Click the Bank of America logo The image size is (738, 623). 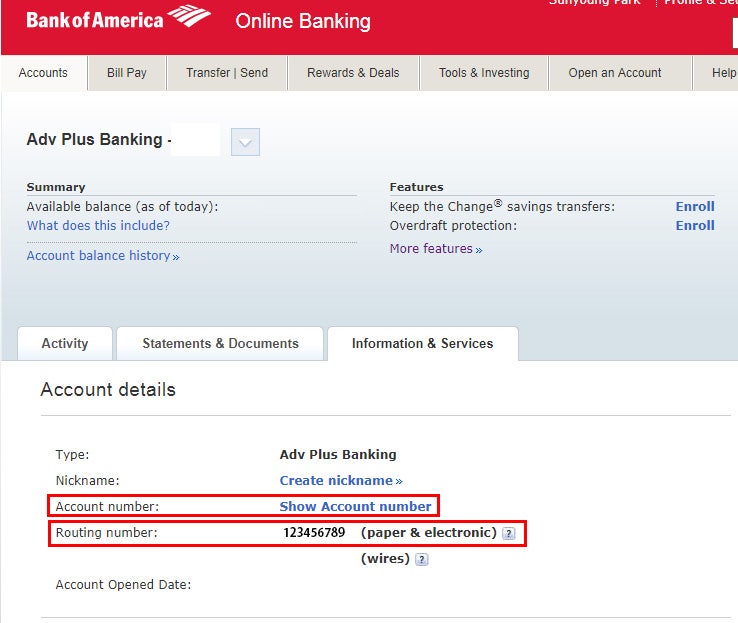coord(119,18)
